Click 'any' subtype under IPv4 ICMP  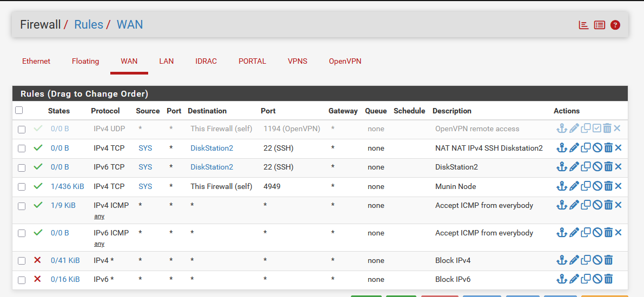pos(99,216)
